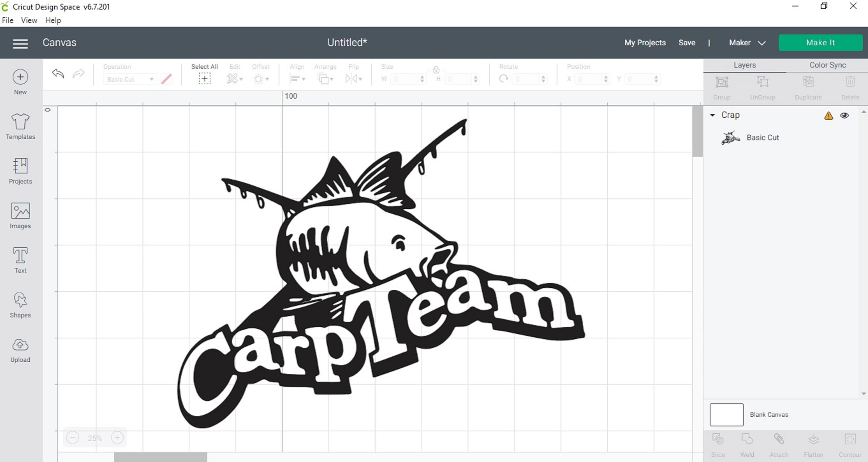Viewport: 868px width, 462px height.
Task: Open the Images library
Action: coord(20,215)
